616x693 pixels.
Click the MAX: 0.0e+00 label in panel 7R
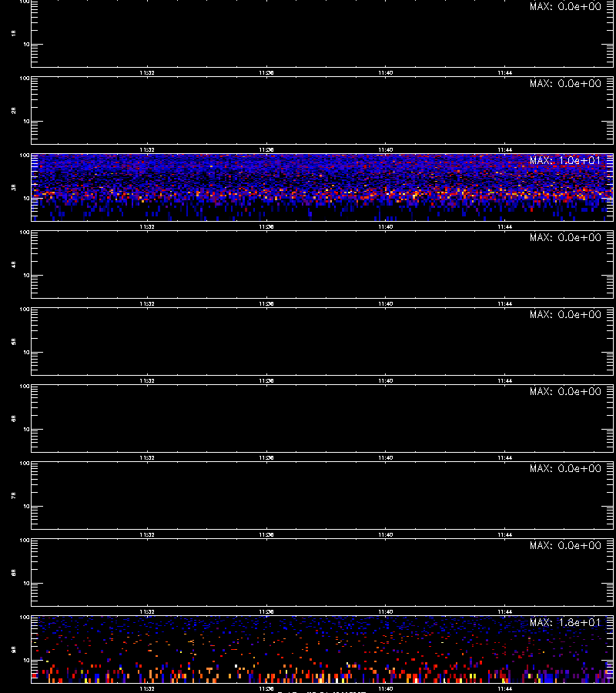pos(565,468)
